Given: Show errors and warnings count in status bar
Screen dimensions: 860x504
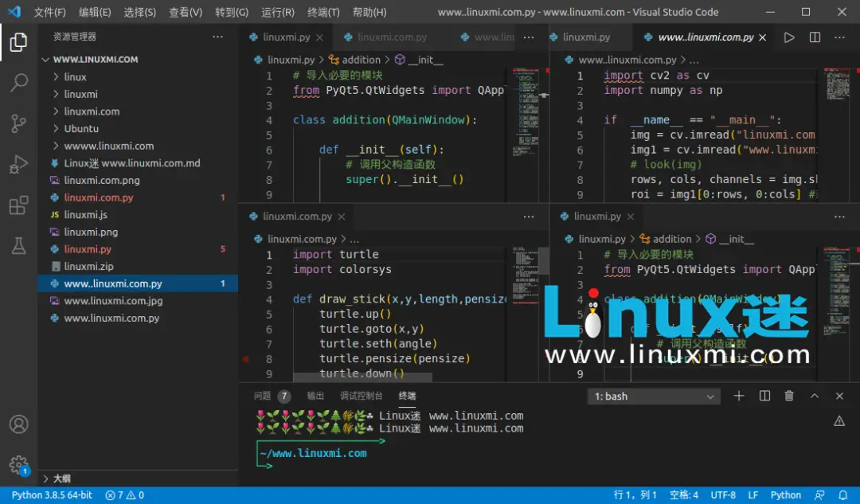Looking at the screenshot, I should point(124,495).
